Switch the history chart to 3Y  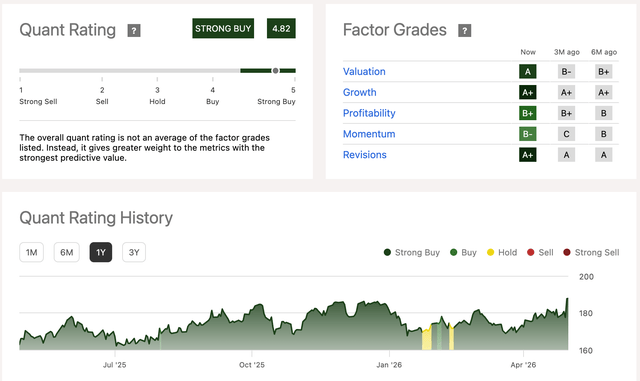point(134,252)
